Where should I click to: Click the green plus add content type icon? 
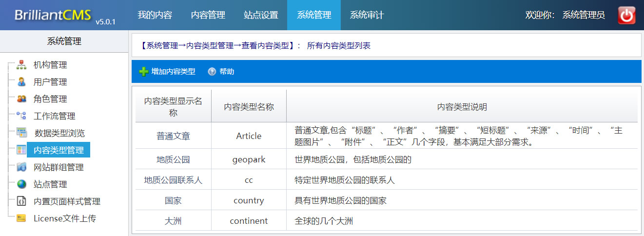144,72
